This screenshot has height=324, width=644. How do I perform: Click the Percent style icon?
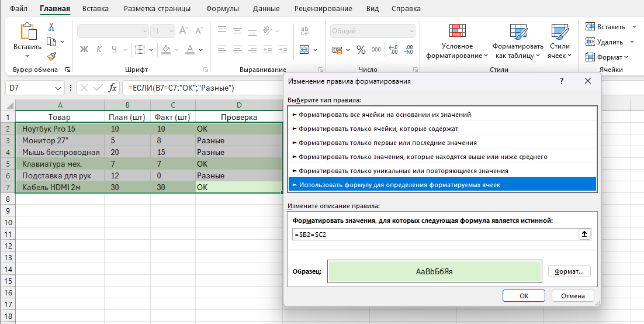[361, 50]
